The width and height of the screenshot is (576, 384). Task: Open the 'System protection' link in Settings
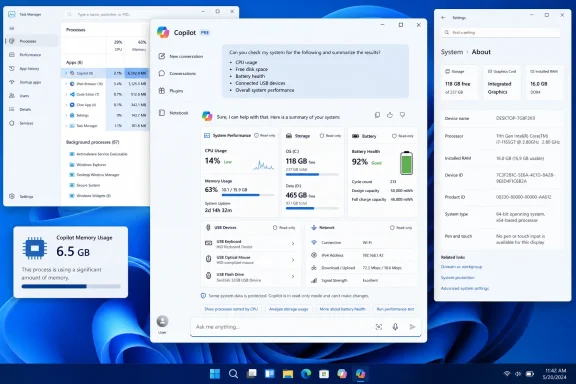click(x=458, y=277)
